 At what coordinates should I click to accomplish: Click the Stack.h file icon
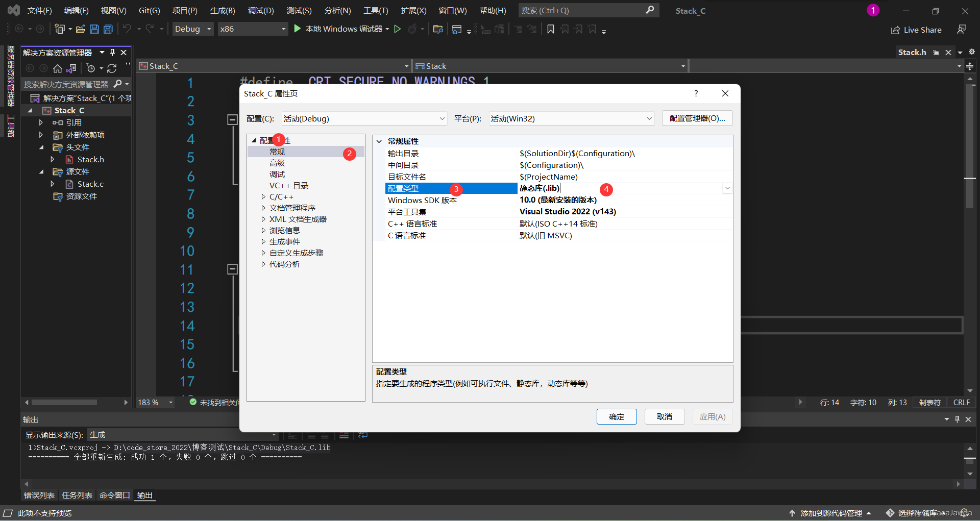pyautogui.click(x=69, y=160)
